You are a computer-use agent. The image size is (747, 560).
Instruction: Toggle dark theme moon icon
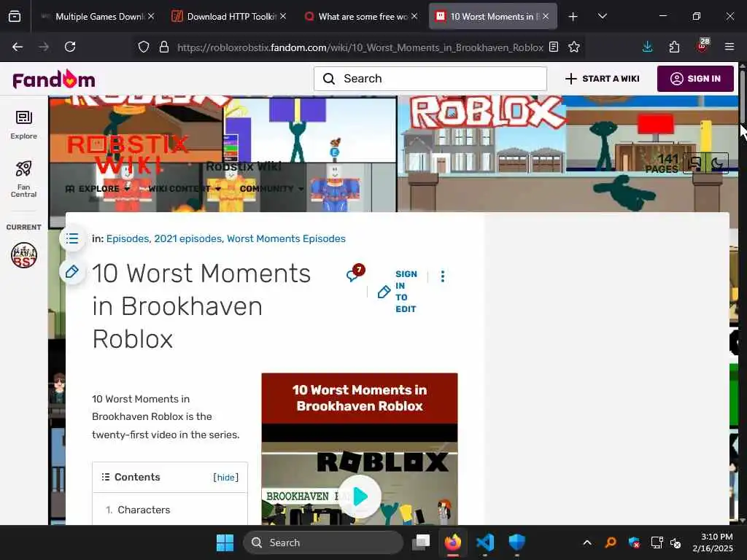718,163
